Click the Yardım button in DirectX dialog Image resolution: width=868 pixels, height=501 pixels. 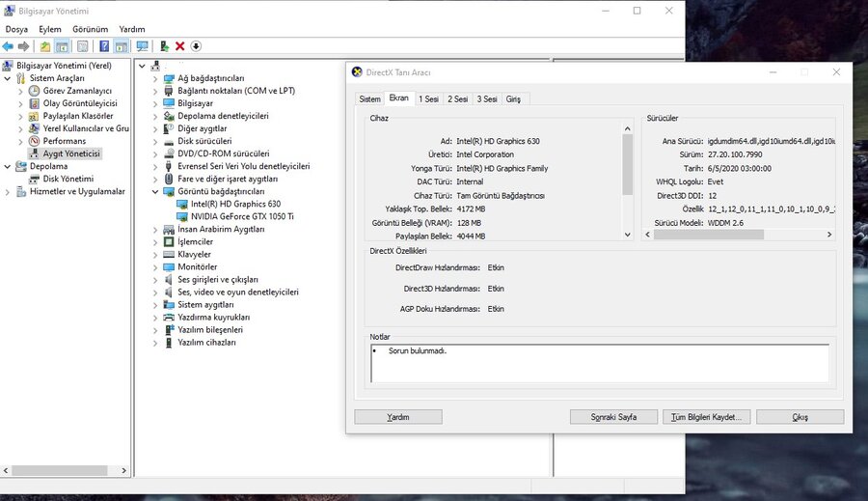pos(398,417)
